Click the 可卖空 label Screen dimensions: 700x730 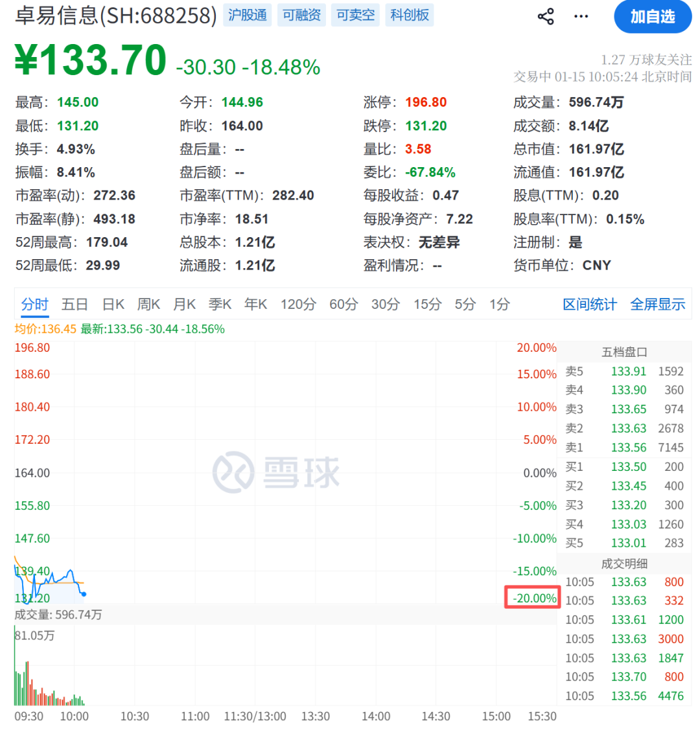pos(355,16)
